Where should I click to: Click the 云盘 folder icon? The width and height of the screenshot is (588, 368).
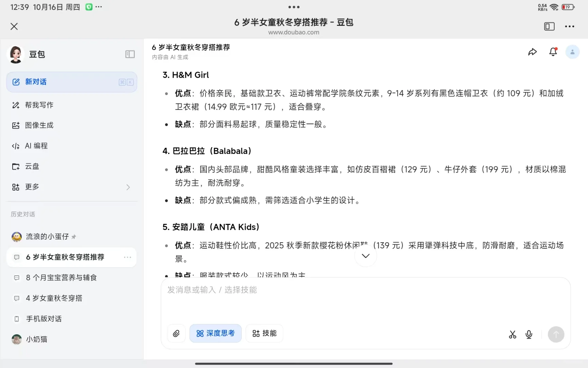pyautogui.click(x=16, y=166)
